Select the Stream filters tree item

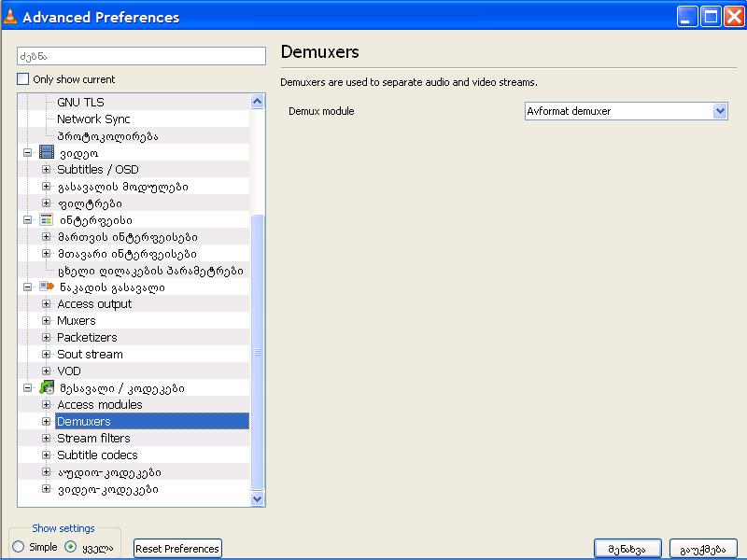point(93,438)
